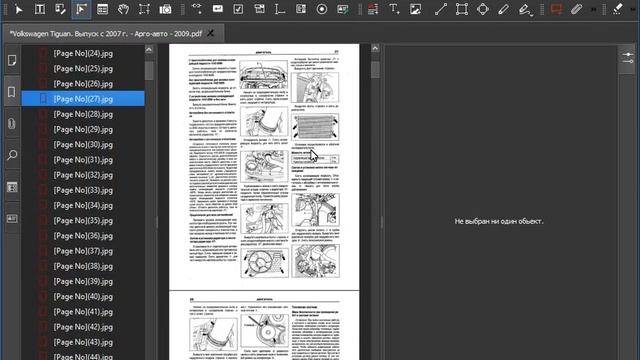Click bookmarks panel scroll-up arrow
This screenshot has width=640, height=360.
click(149, 50)
